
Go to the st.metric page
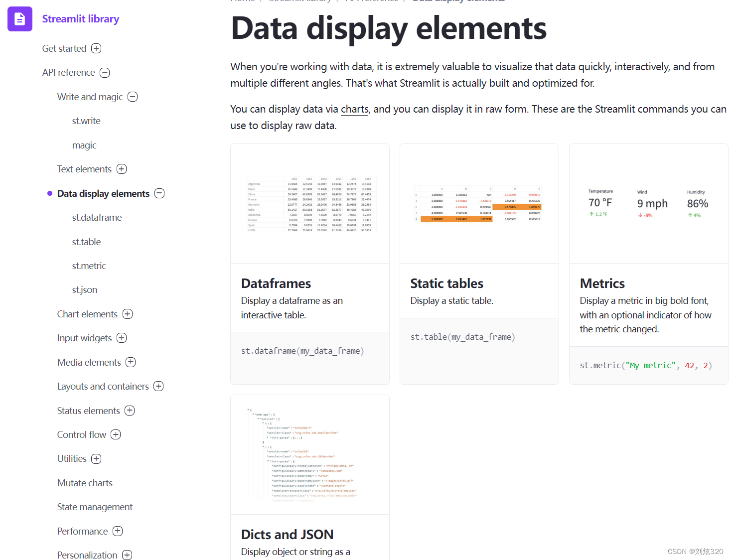click(89, 266)
